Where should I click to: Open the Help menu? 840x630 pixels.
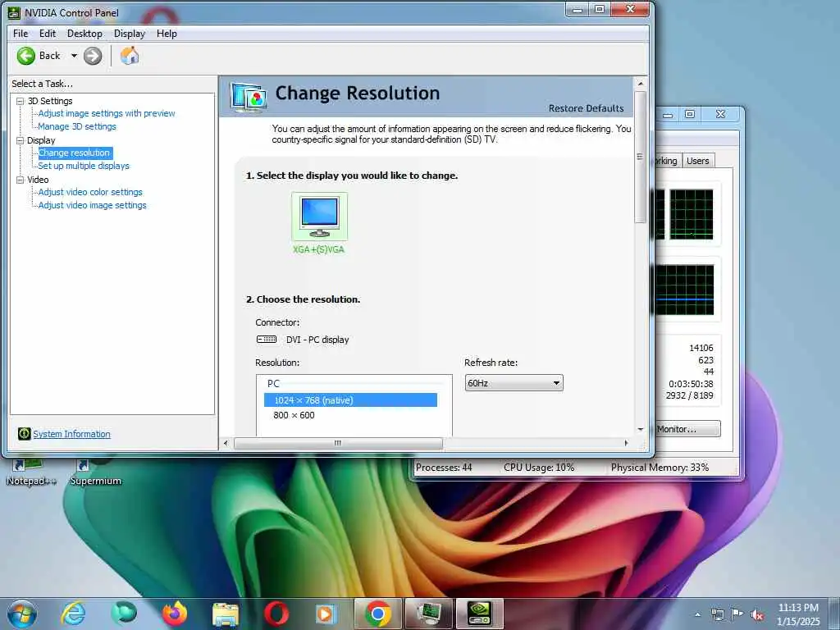pyautogui.click(x=167, y=33)
